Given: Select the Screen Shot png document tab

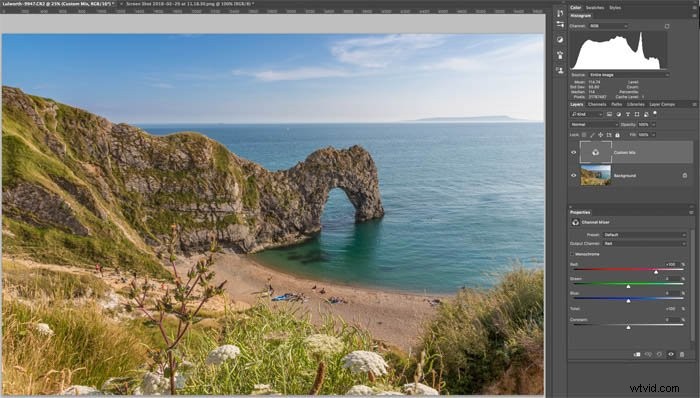Looking at the screenshot, I should [190, 4].
